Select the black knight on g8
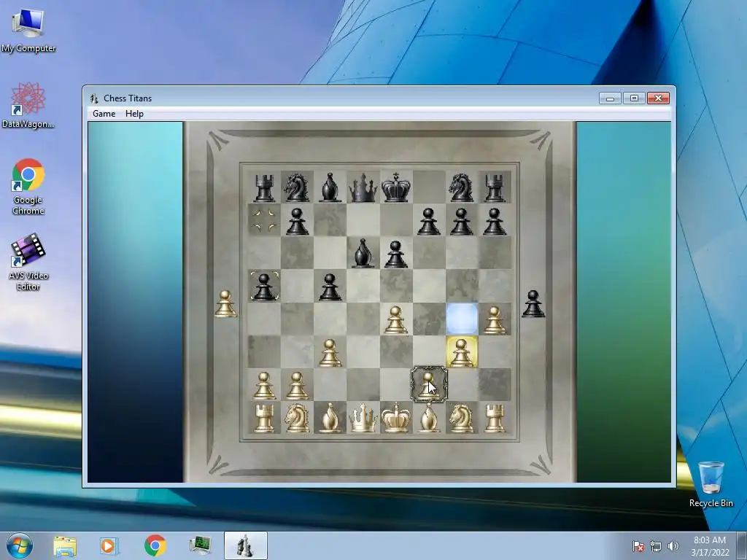This screenshot has width=747, height=560. [x=462, y=187]
